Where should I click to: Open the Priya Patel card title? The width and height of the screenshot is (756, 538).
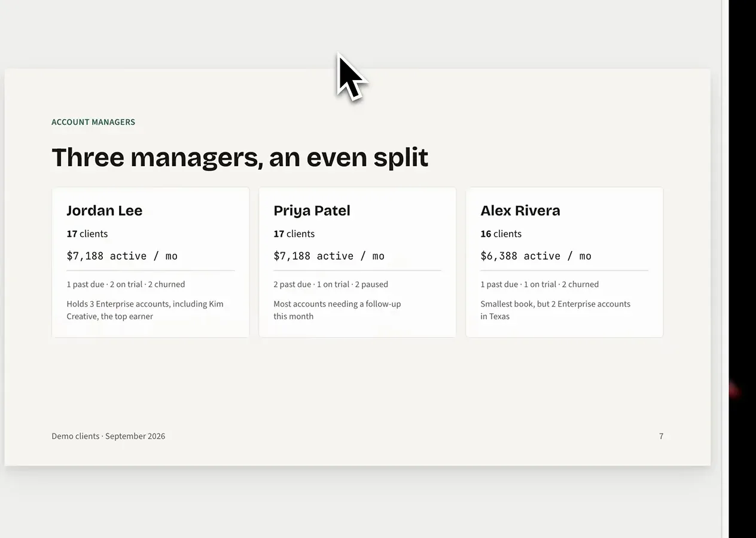pos(312,210)
